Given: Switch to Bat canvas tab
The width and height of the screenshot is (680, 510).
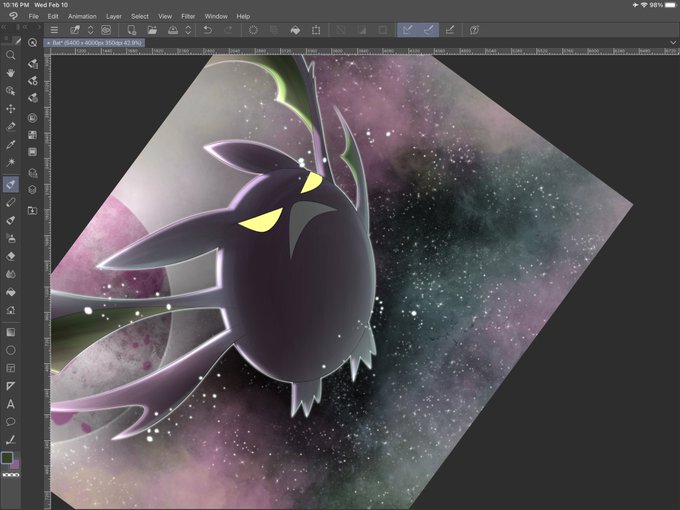Looking at the screenshot, I should point(94,43).
